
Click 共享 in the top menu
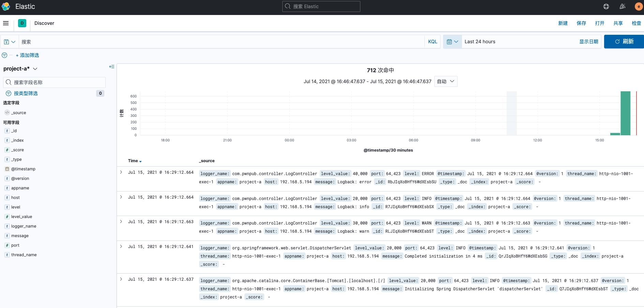(618, 23)
